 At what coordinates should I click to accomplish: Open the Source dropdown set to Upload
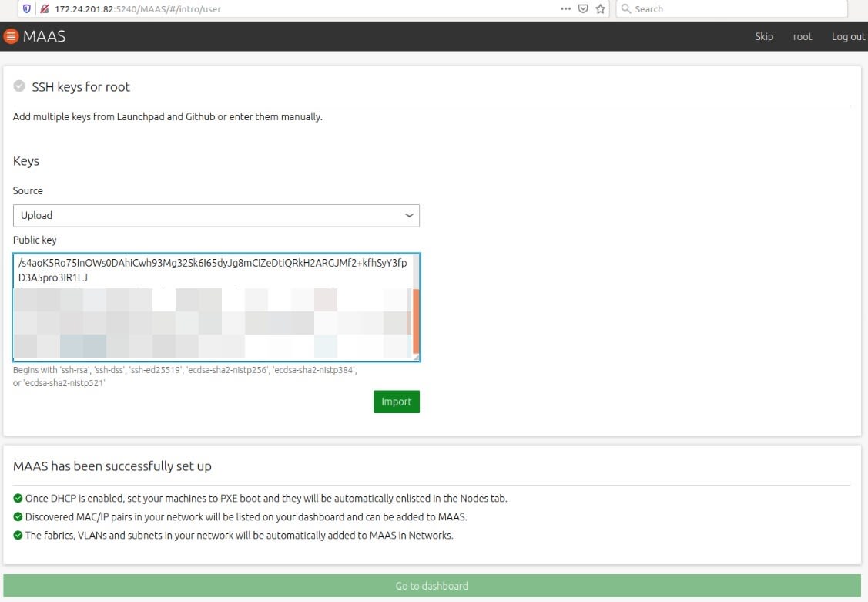216,215
